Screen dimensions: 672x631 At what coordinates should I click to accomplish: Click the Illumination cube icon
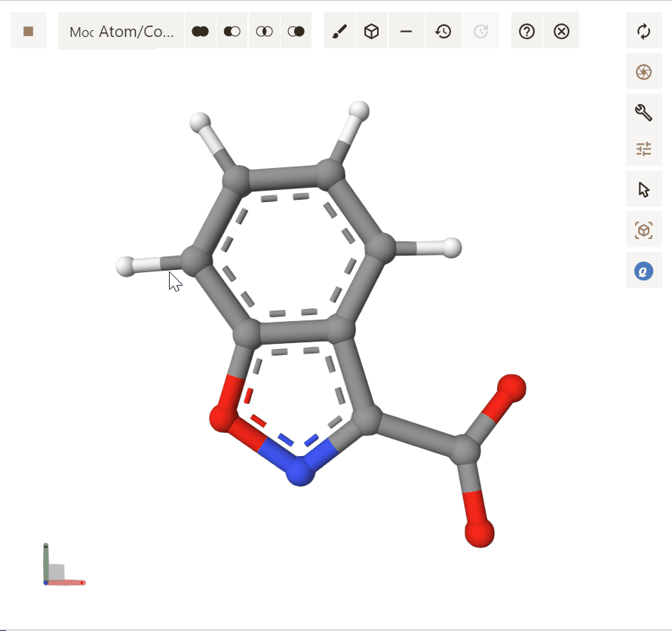pos(643,230)
